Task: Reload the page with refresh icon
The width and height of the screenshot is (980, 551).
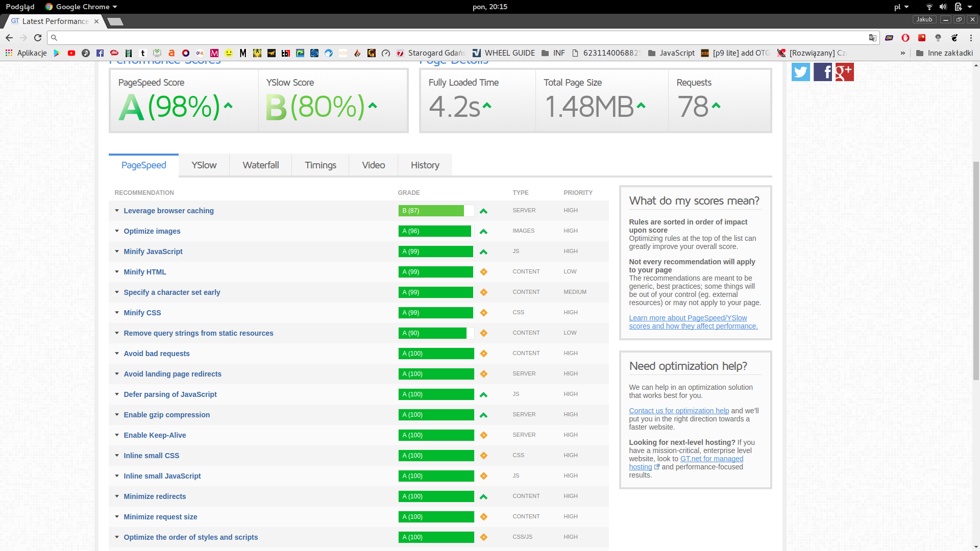Action: point(38,38)
